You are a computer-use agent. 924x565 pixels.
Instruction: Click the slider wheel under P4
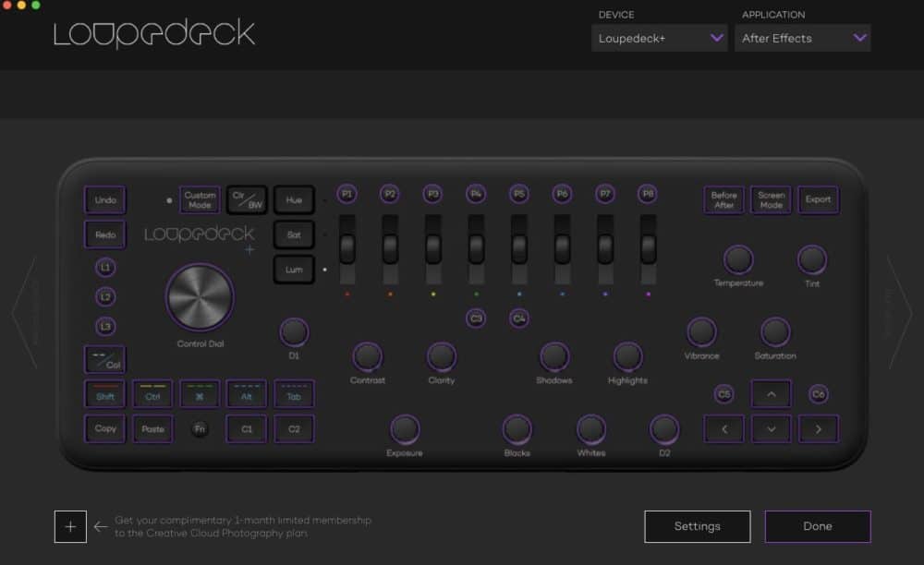pos(476,249)
